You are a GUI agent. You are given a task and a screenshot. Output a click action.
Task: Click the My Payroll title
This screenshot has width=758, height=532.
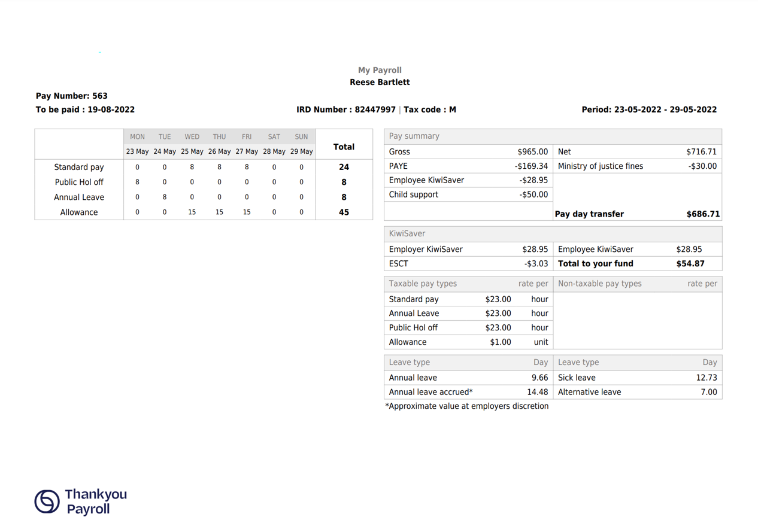(379, 70)
